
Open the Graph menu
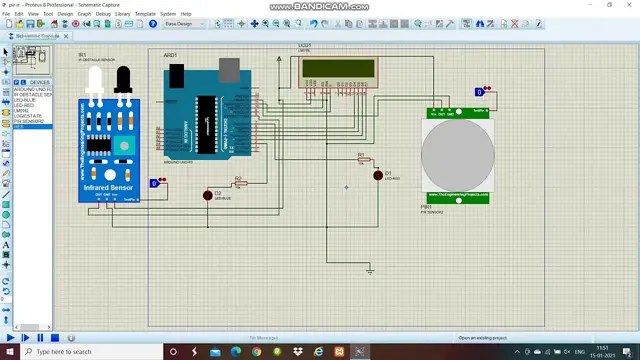pyautogui.click(x=84, y=14)
